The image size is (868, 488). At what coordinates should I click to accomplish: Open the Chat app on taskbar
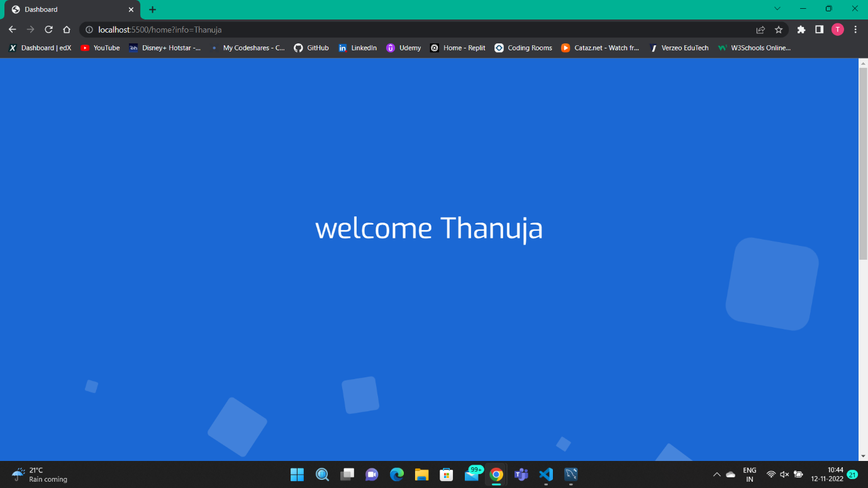pyautogui.click(x=372, y=474)
